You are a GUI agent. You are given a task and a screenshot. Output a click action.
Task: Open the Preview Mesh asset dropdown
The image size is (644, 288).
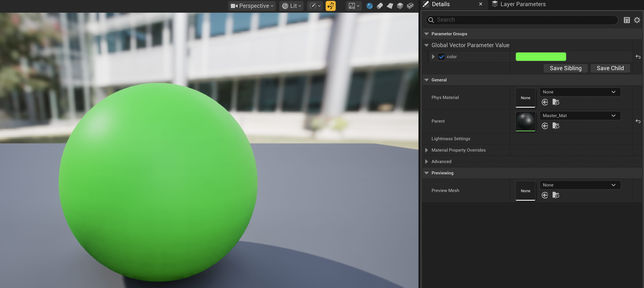coord(580,185)
